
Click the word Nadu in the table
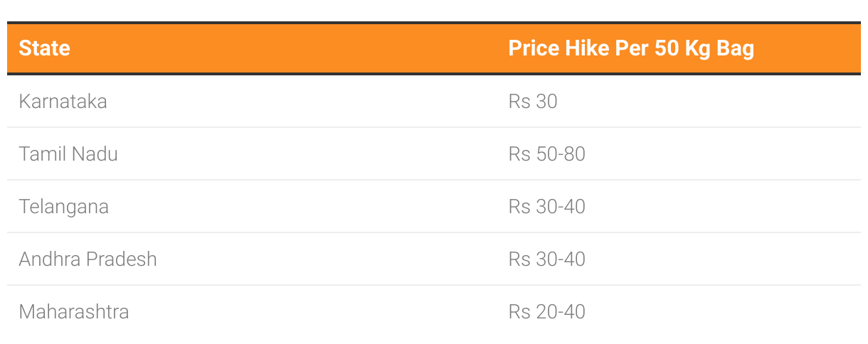coord(95,154)
